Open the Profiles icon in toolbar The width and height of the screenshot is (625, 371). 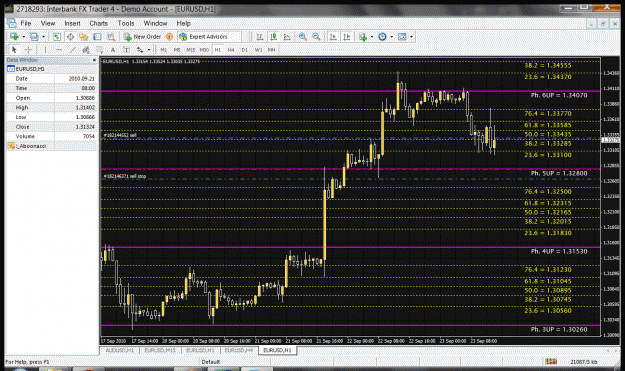coord(34,37)
